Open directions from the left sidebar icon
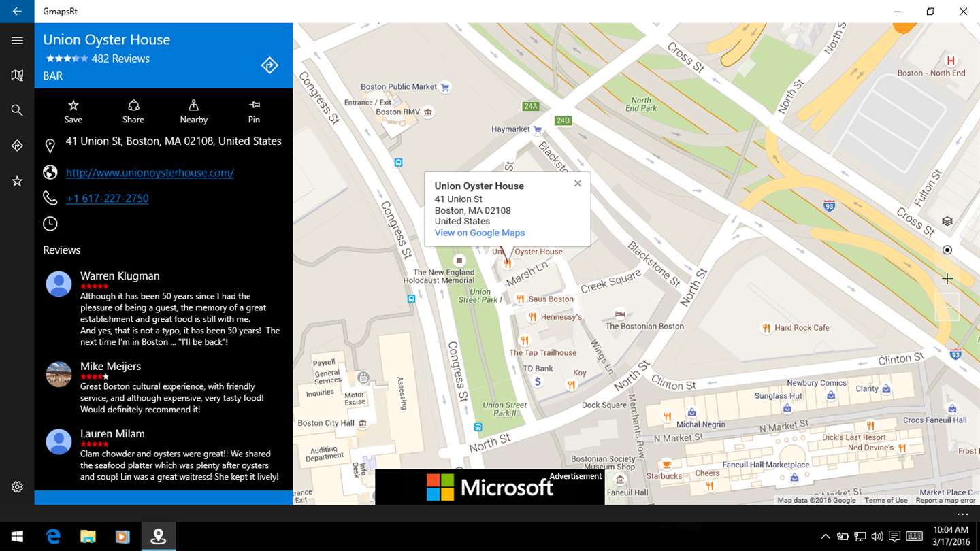This screenshot has height=551, width=980. click(x=17, y=146)
